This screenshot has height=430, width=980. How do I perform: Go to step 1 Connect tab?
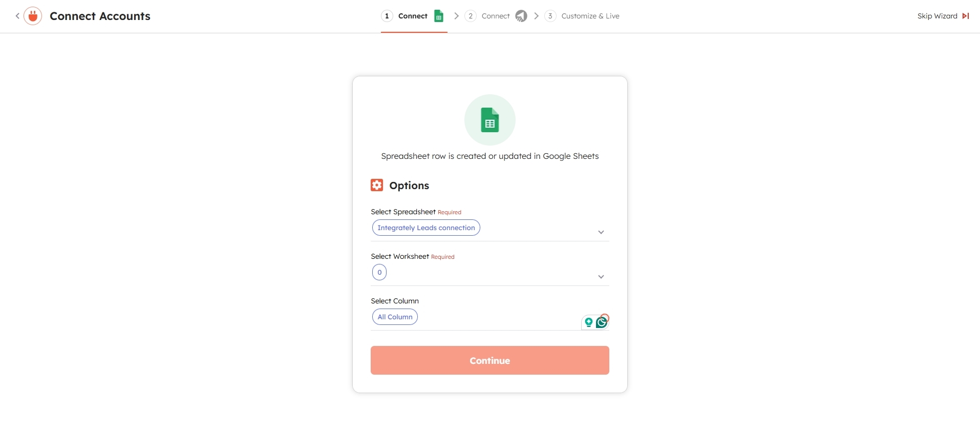click(413, 16)
